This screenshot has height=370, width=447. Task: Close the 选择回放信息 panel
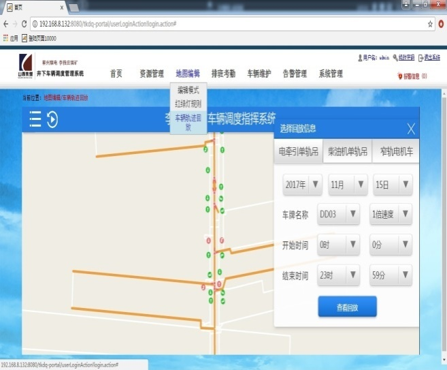(x=411, y=128)
